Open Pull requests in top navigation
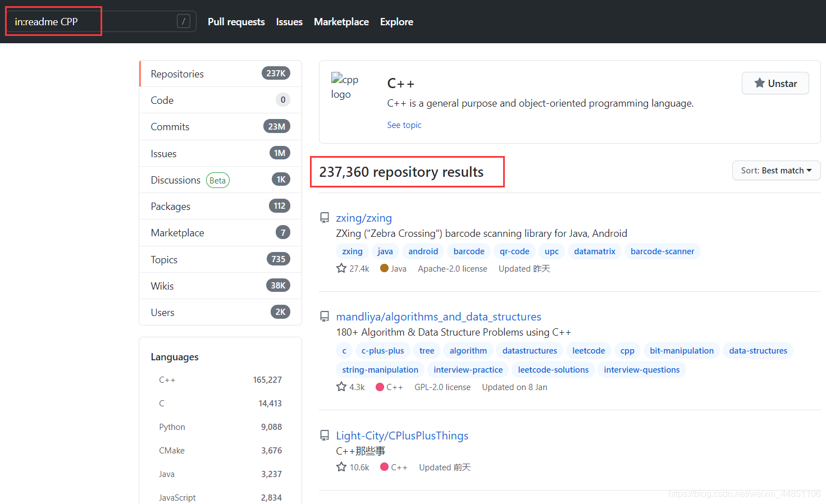The image size is (826, 504). point(236,22)
